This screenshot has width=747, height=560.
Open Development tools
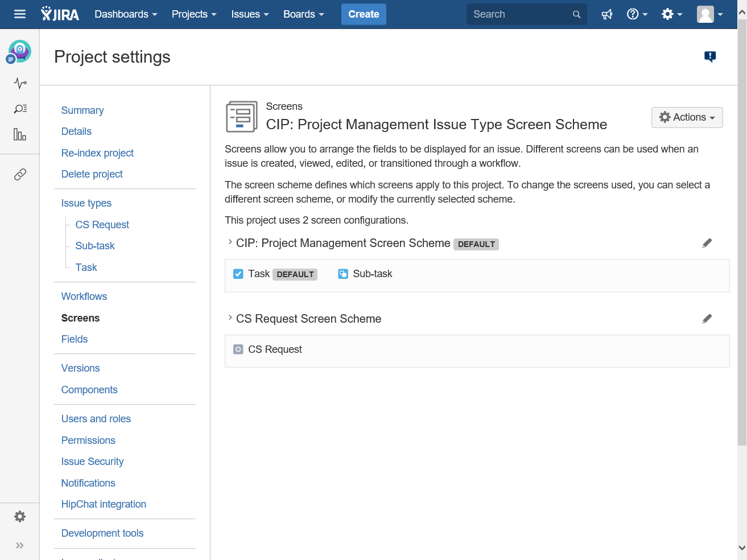(102, 533)
